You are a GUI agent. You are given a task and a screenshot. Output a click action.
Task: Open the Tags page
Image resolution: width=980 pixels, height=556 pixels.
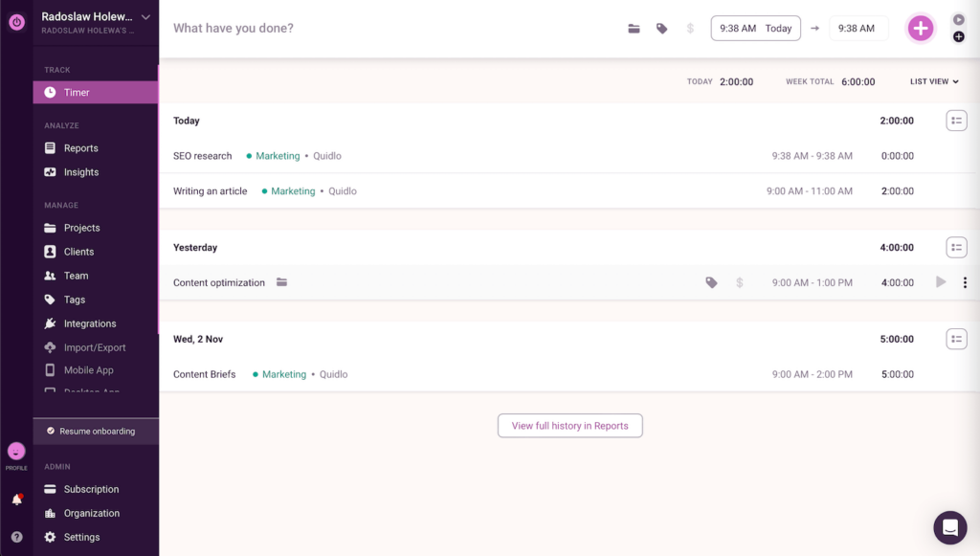tap(74, 300)
